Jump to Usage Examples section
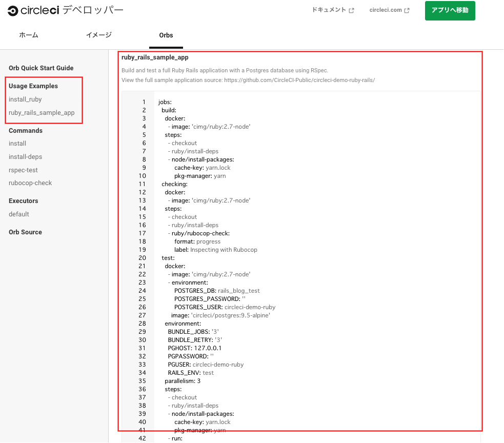The height and width of the screenshot is (443, 504). pyautogui.click(x=33, y=86)
